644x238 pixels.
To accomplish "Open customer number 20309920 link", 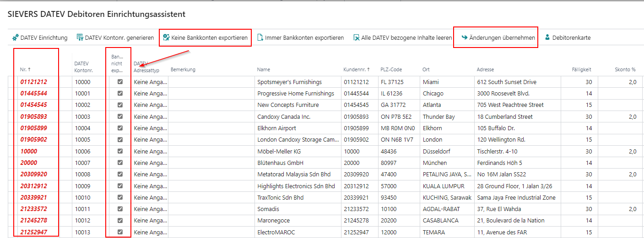I will pos(33,174).
